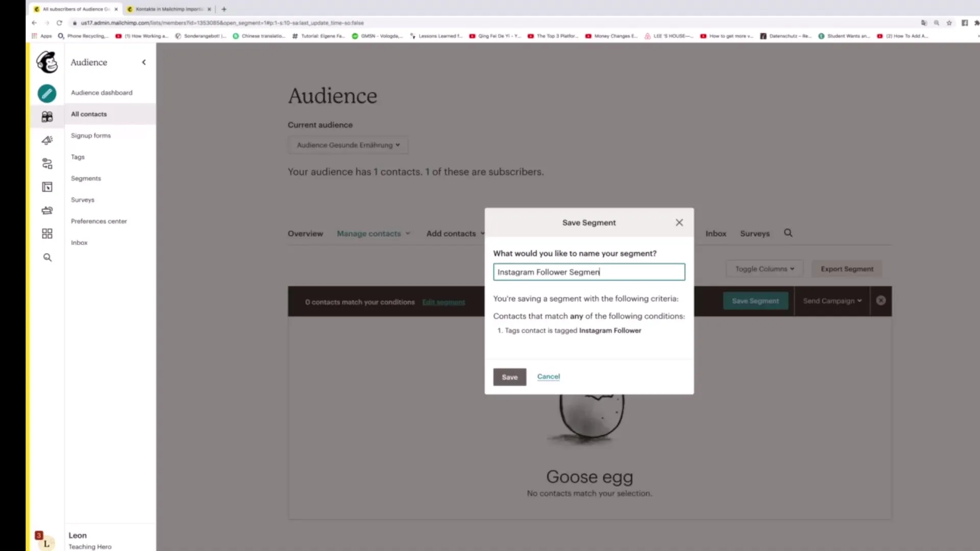
Task: Click the segment name input field
Action: [x=589, y=272]
